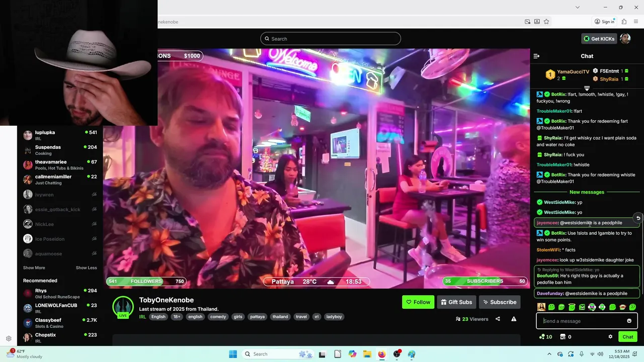
Task: Toggle Picture-in-Picture from address bar
Action: pos(527,22)
